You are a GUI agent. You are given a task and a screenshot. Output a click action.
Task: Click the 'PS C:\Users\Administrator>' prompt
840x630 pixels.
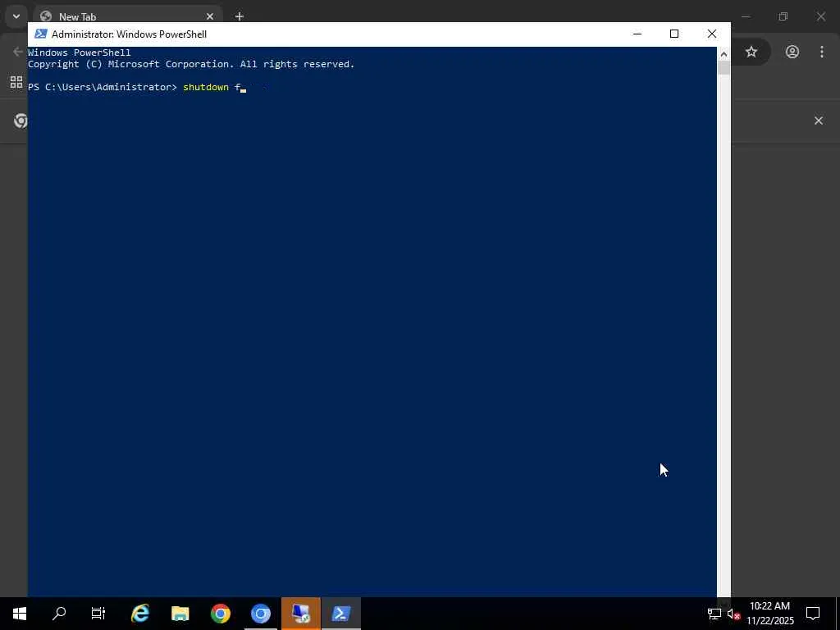click(x=103, y=87)
